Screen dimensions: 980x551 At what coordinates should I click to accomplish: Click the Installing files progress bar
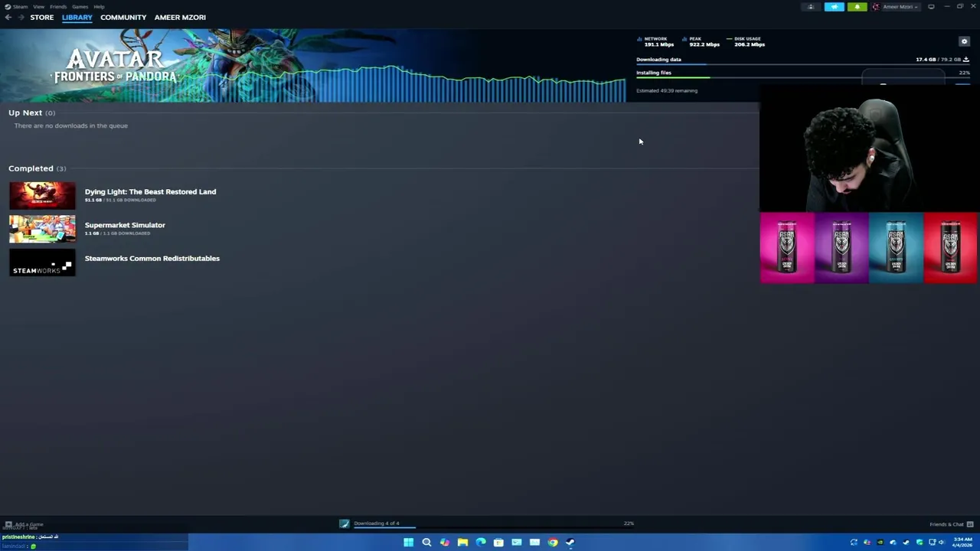point(802,78)
